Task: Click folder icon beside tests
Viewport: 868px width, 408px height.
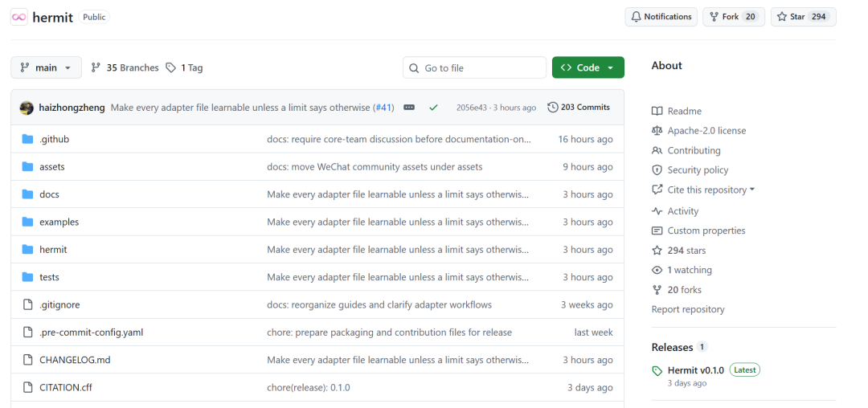Action: (27, 277)
